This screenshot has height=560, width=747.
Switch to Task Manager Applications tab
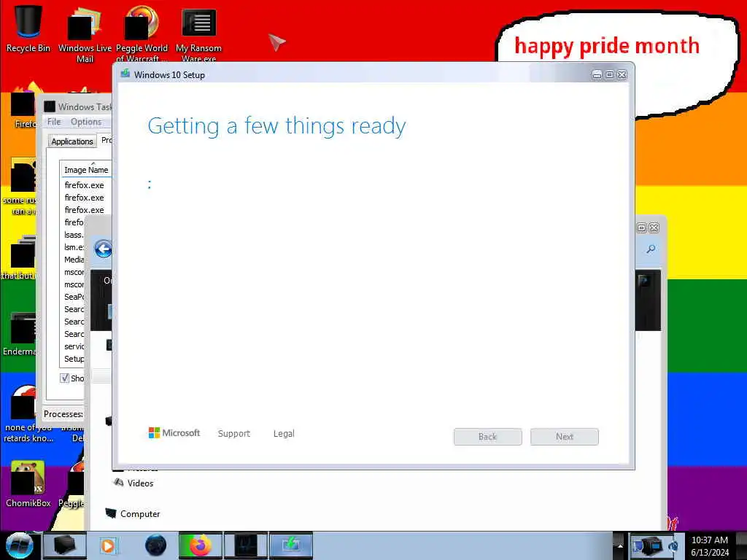click(x=72, y=141)
